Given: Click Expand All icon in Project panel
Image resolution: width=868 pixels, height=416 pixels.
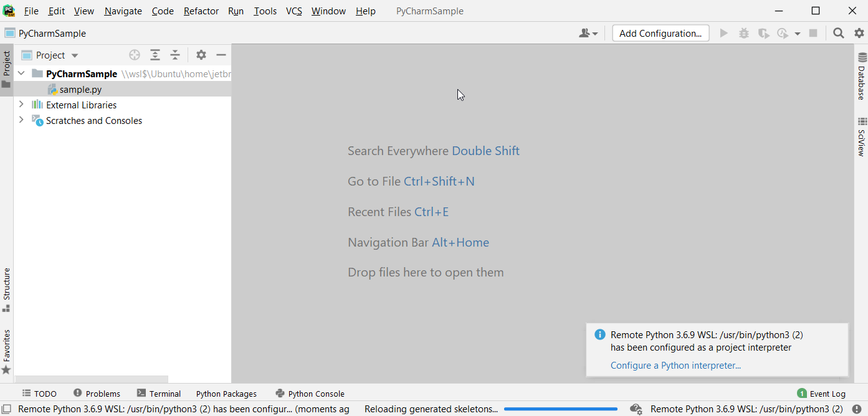Looking at the screenshot, I should (155, 55).
